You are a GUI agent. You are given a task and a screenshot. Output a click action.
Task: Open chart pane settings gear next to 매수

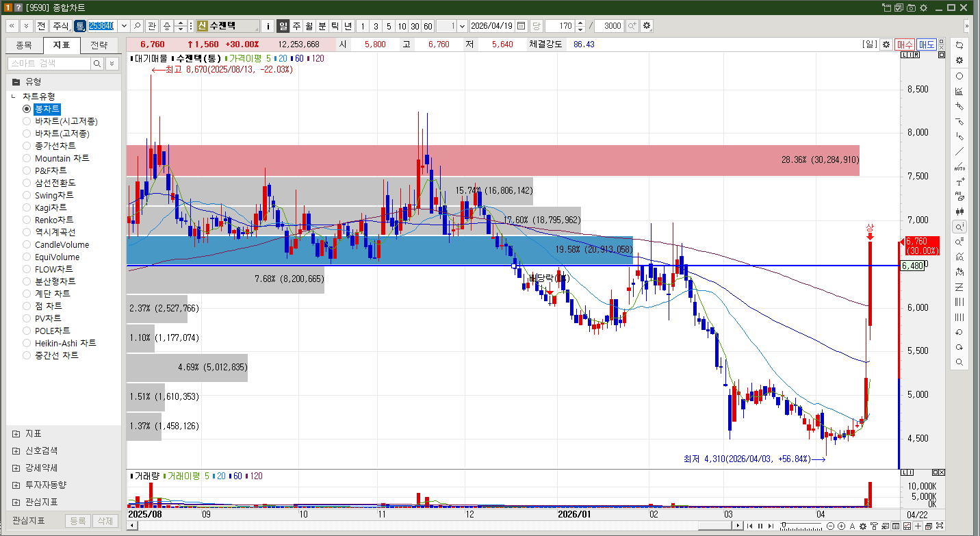(x=886, y=44)
